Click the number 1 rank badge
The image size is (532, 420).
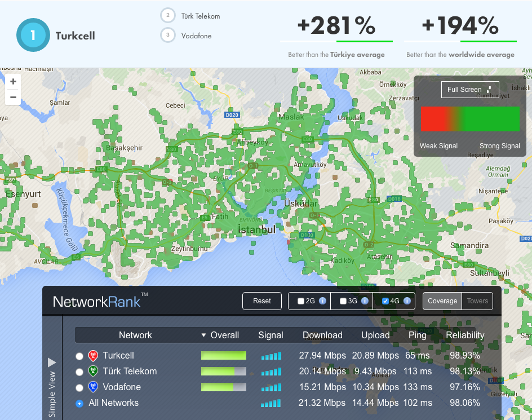click(x=33, y=35)
